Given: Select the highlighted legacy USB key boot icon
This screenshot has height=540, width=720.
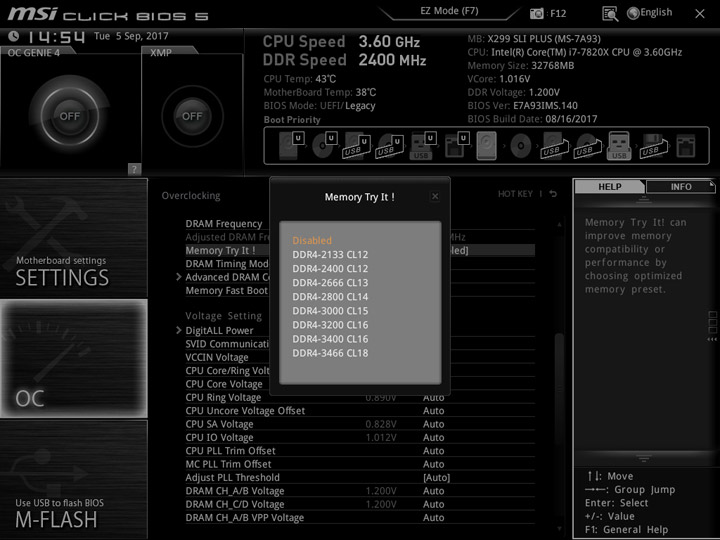Looking at the screenshot, I should point(619,146).
